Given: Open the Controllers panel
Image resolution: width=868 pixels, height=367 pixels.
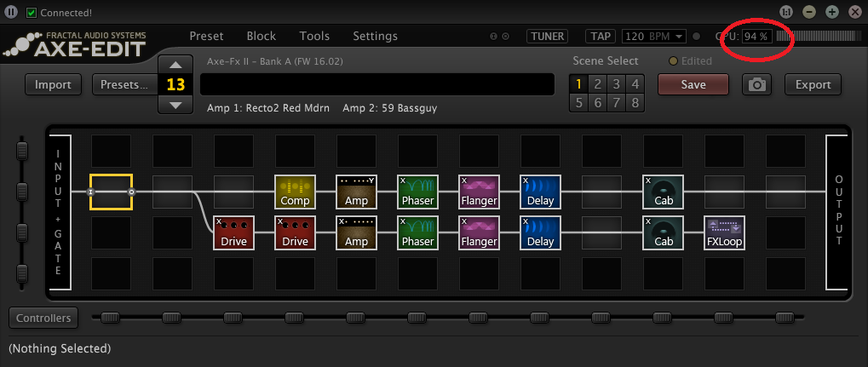Looking at the screenshot, I should click(x=43, y=318).
